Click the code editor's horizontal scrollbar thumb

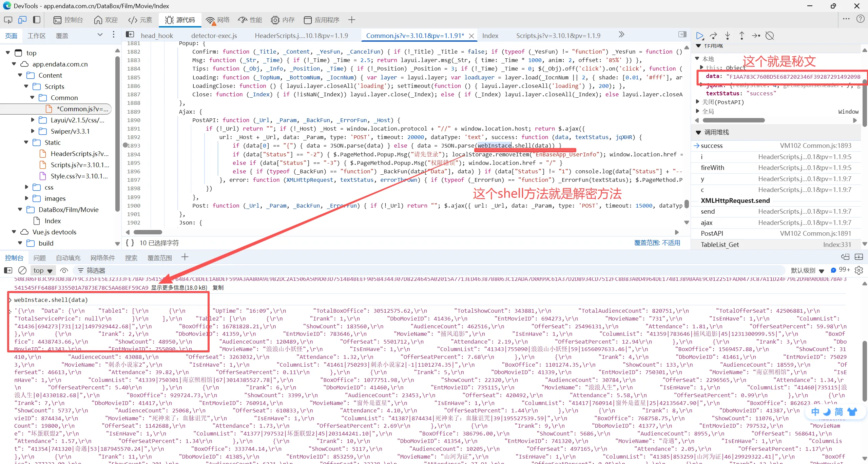(148, 232)
